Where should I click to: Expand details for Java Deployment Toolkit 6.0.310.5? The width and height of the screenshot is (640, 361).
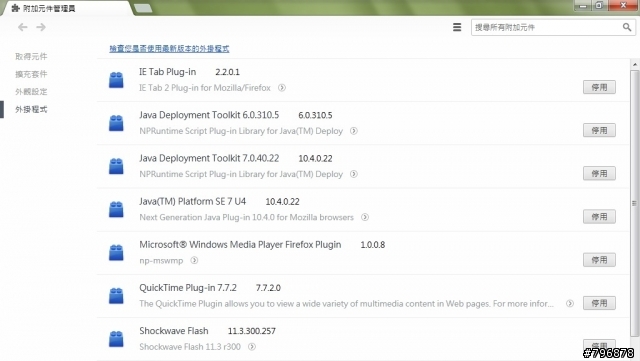(x=354, y=131)
